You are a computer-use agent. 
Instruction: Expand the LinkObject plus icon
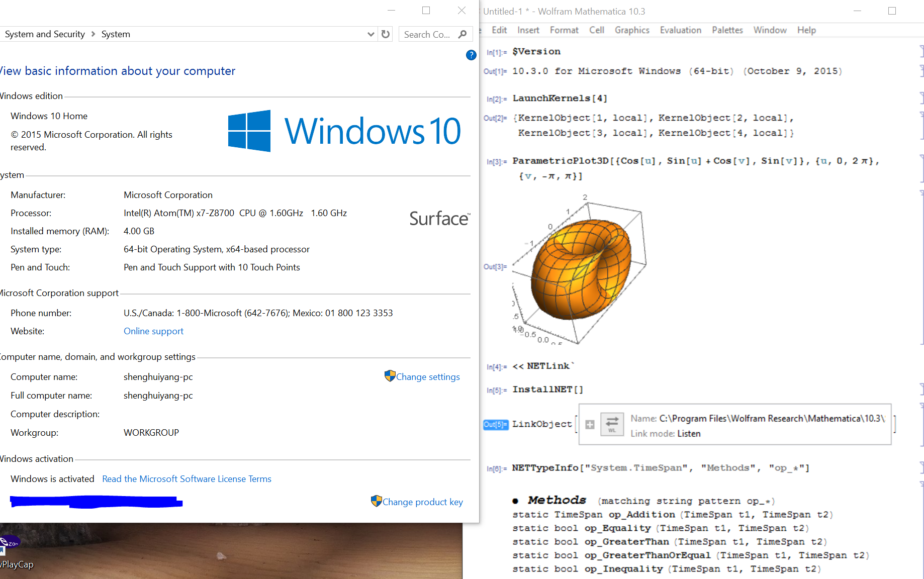point(590,425)
